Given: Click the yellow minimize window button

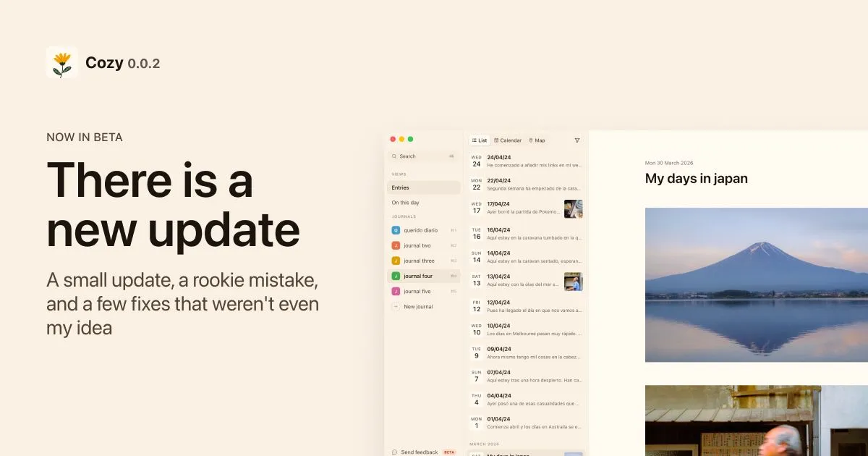Looking at the screenshot, I should click(402, 139).
